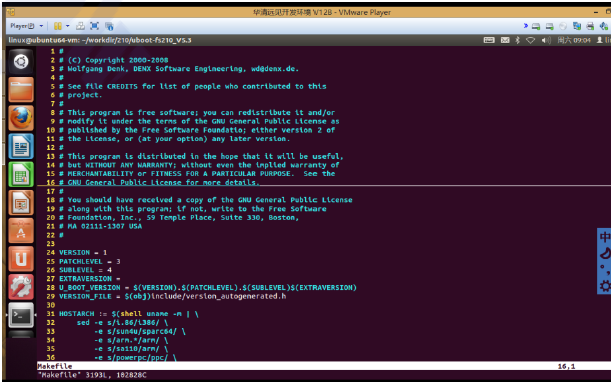This screenshot has height=382, width=611.
Task: Click the '-e s/sun4u/sparc64/' line
Action: (x=140, y=331)
